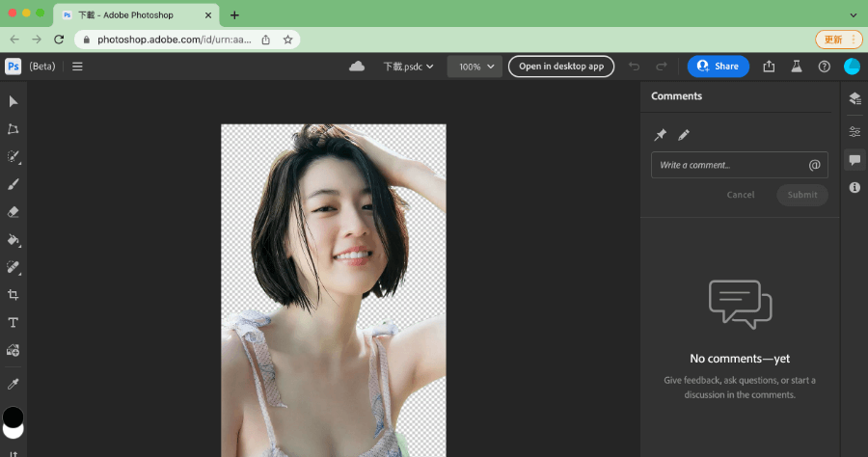Select the Crop tool
This screenshot has height=457, width=868.
coord(14,295)
